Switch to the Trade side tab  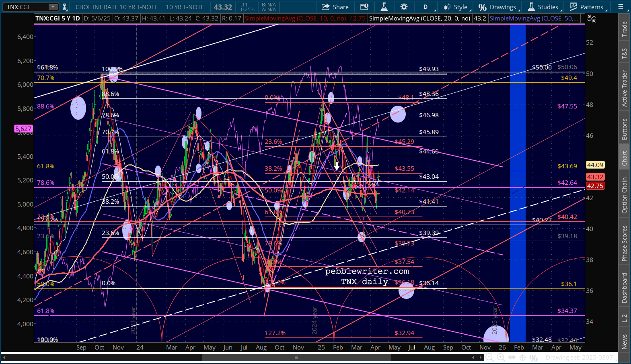point(624,29)
